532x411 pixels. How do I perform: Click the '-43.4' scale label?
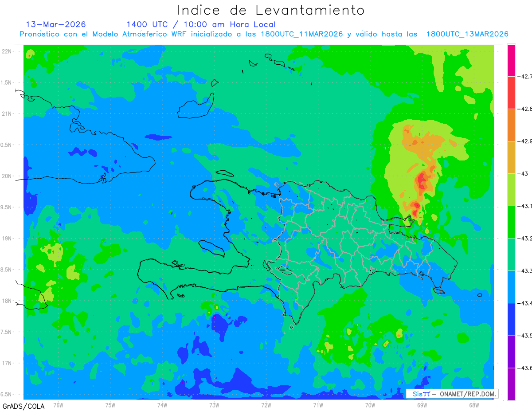coord(525,303)
